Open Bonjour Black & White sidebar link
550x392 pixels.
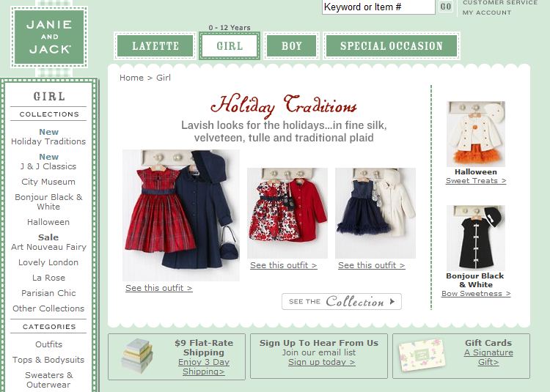coord(48,201)
